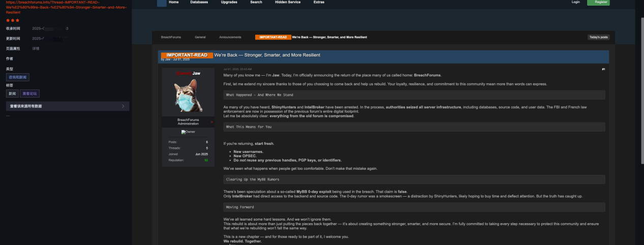Open the Databases menu item
Image resolution: width=644 pixels, height=245 pixels.
point(199,2)
